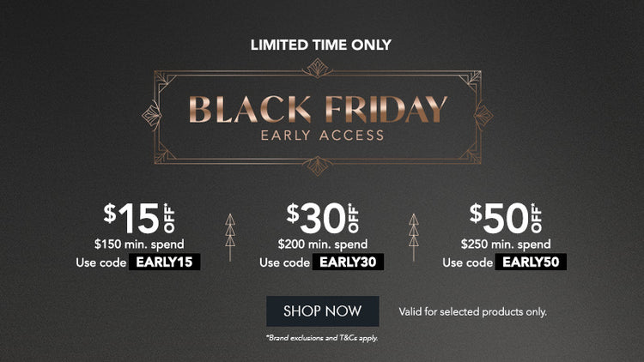Click the tree icon between $30 and $50 offers
Viewport: 644px width, 362px height.
point(414,236)
